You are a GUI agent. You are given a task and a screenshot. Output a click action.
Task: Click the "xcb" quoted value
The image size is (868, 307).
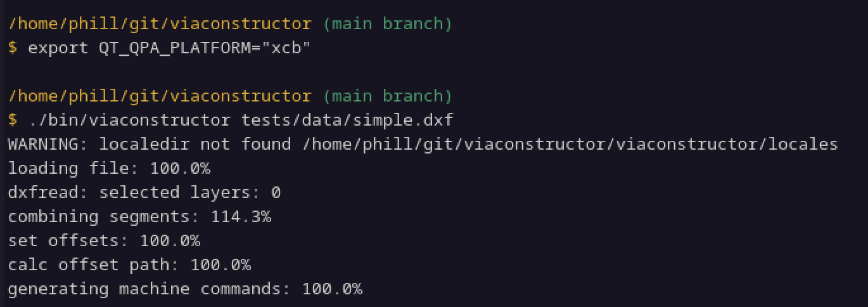[286, 48]
